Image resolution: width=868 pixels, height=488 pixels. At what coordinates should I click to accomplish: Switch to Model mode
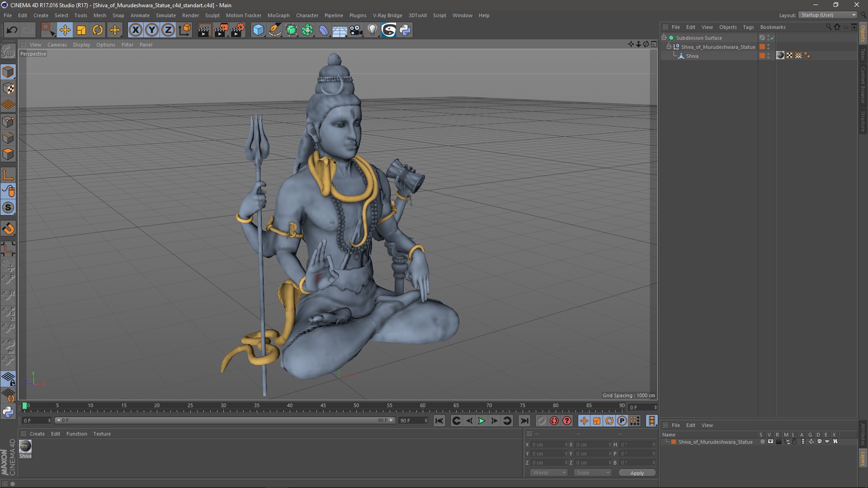click(x=8, y=72)
